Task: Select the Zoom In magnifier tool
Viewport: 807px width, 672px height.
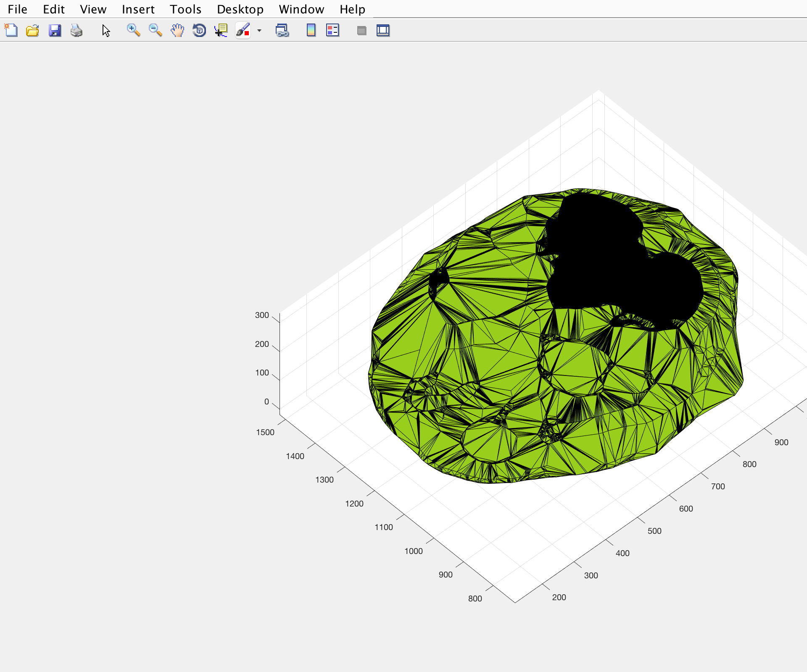Action: (x=133, y=30)
